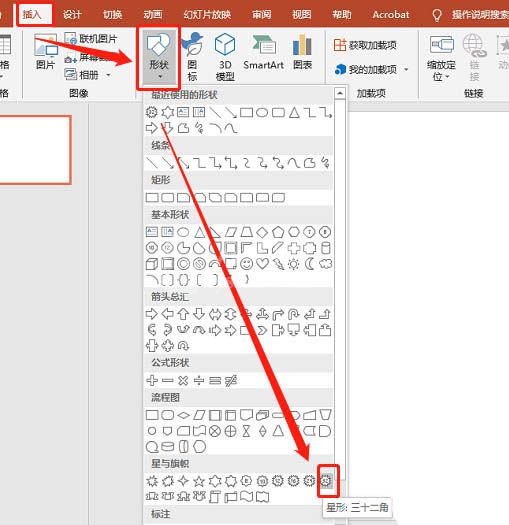The width and height of the screenshot is (509, 525).
Task: Open the 形状 shapes dropdown
Action: (x=158, y=57)
